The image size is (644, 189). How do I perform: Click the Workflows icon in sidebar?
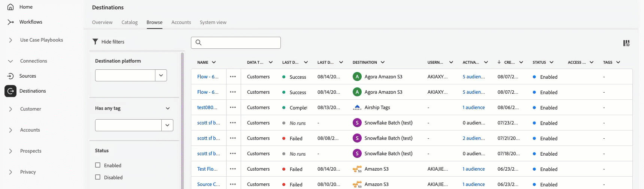(x=10, y=22)
